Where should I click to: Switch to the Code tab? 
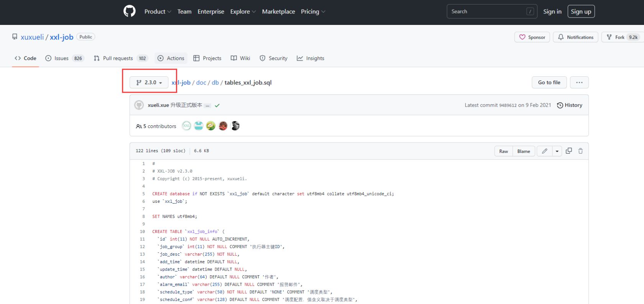click(25, 58)
